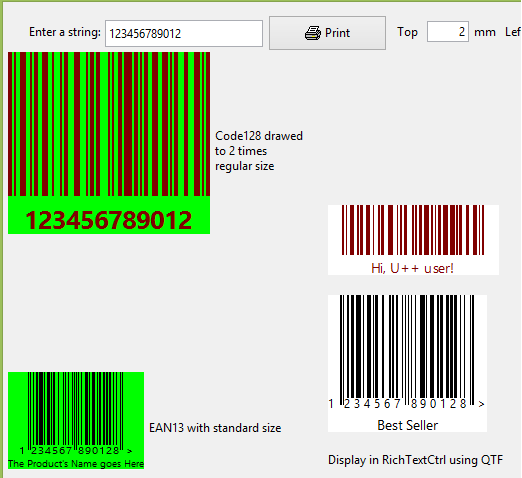The image size is (522, 478).
Task: Click the red 'Hi, U++ user!' barcode
Action: point(413,240)
